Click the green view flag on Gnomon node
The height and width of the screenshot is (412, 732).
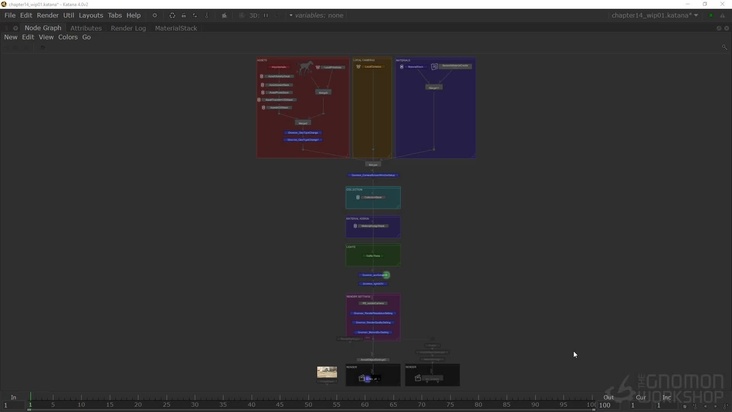[386, 275]
